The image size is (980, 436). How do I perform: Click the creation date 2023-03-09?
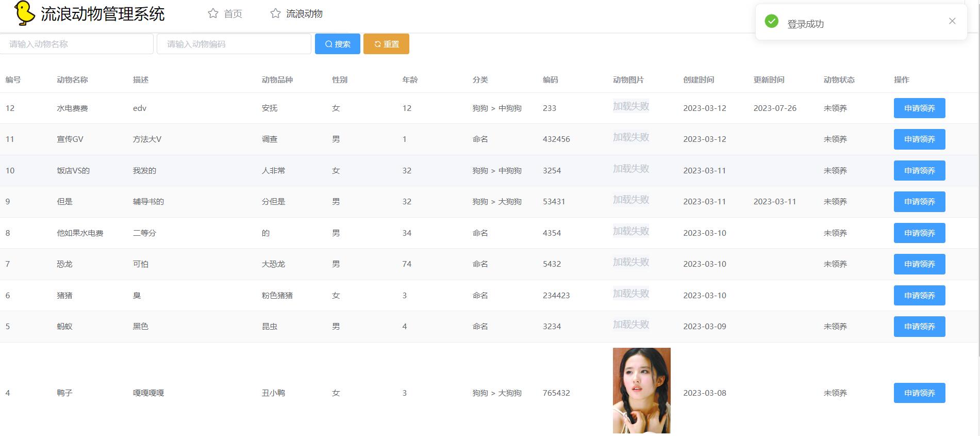705,327
